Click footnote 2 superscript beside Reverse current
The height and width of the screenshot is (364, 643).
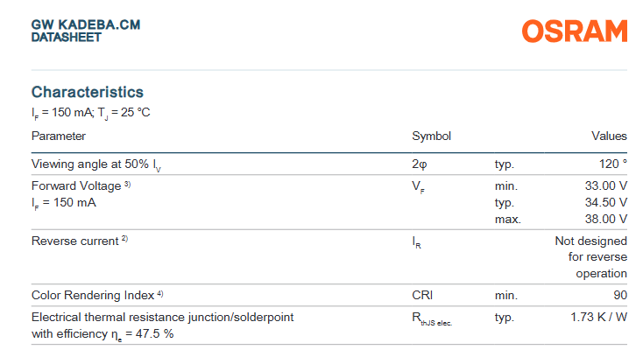point(124,239)
